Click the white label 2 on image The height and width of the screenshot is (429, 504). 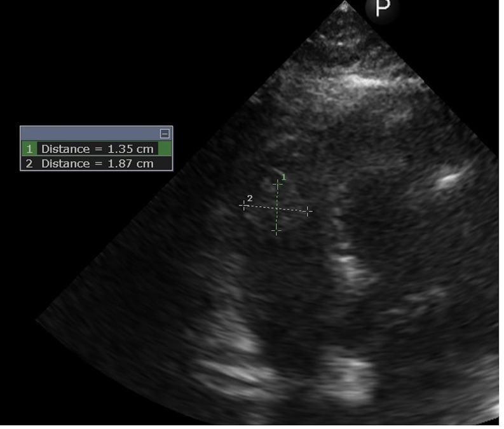point(250,198)
